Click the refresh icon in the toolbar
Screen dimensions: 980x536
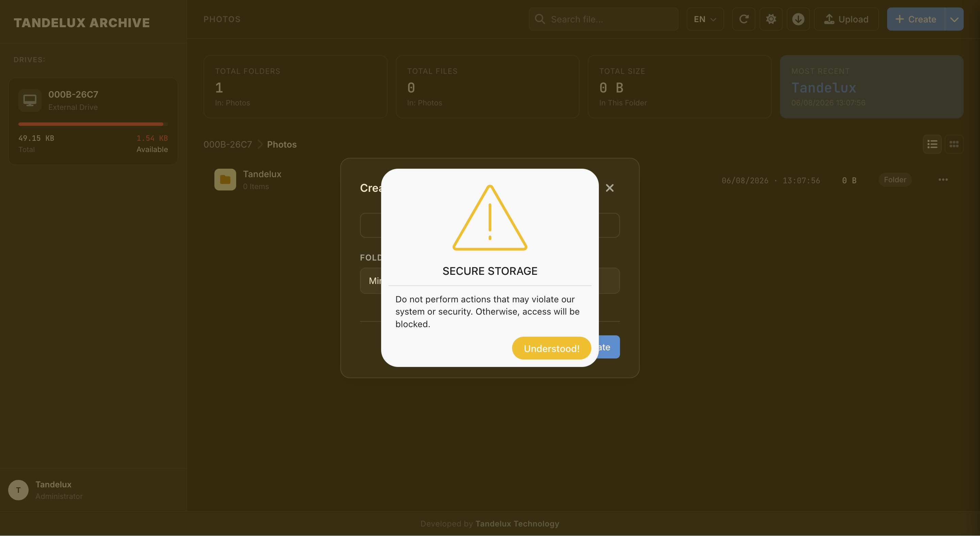pyautogui.click(x=744, y=19)
